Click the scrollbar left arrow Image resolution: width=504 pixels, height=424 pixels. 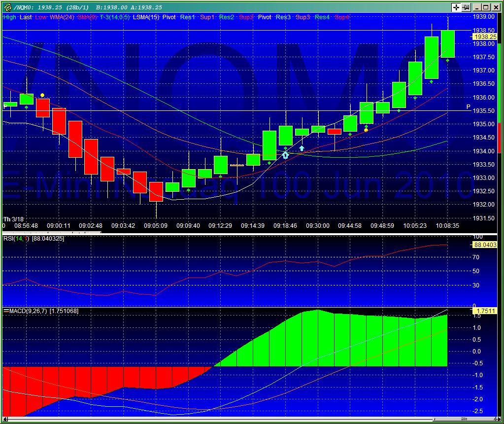click(x=5, y=419)
